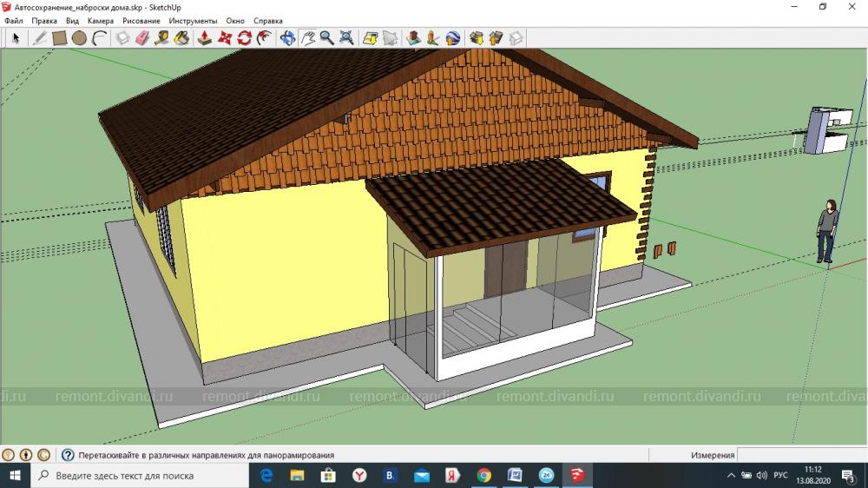Click the Измерения measurements input box
The width and height of the screenshot is (868, 488).
800,455
